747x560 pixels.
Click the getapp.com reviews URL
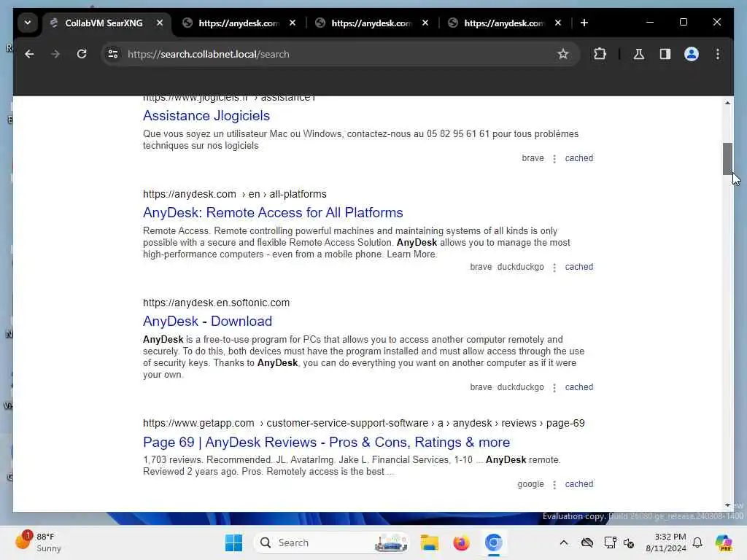click(x=363, y=424)
